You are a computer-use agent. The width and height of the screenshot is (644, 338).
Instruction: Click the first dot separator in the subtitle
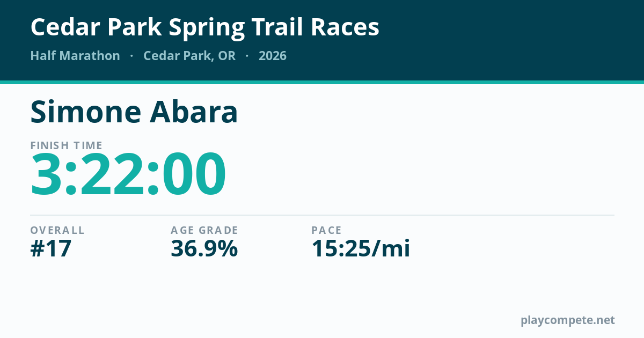131,56
